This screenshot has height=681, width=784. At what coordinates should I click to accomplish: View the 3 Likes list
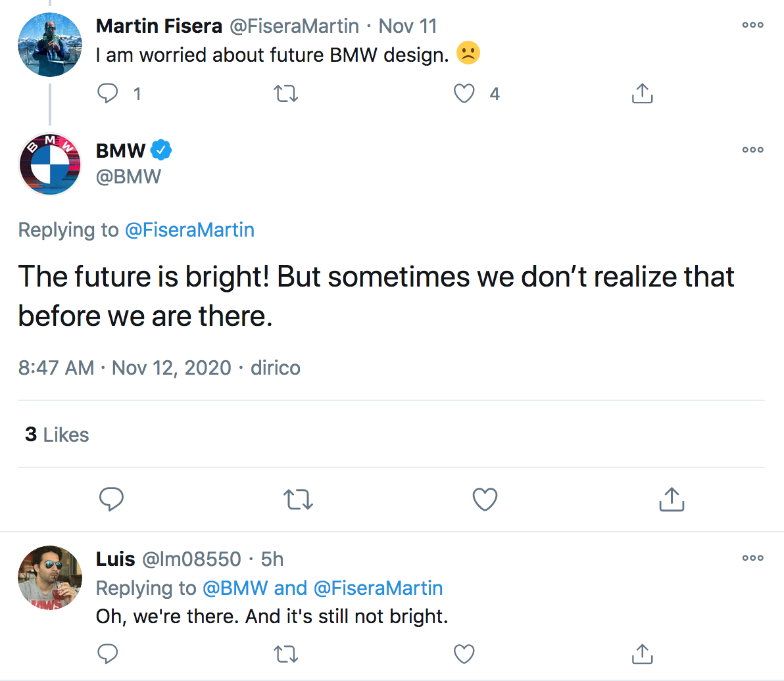click(57, 434)
